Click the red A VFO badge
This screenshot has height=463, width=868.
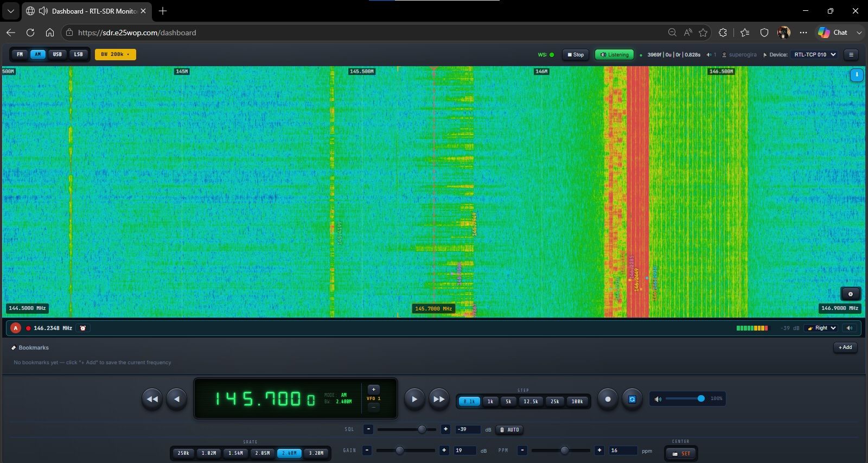(16, 328)
